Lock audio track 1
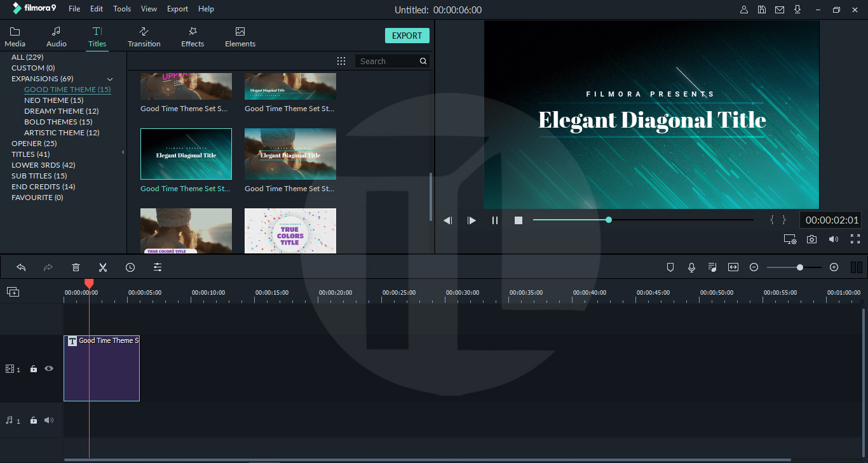 34,420
